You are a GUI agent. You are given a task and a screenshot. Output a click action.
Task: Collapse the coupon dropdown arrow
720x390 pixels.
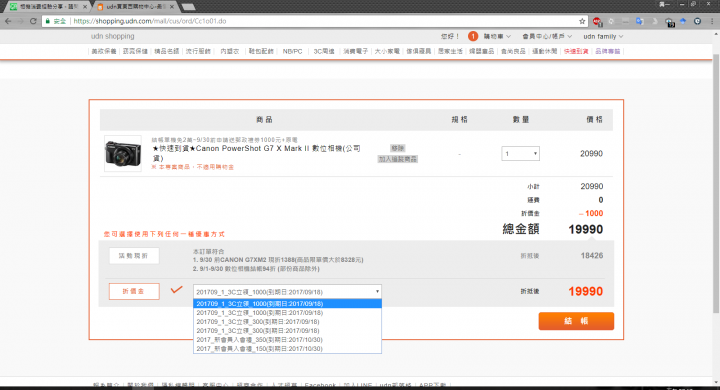click(x=377, y=292)
